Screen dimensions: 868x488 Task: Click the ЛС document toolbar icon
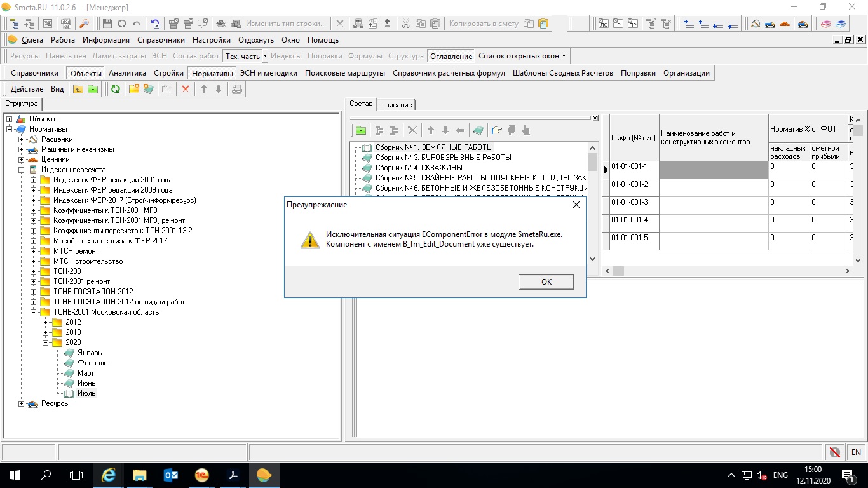(602, 24)
